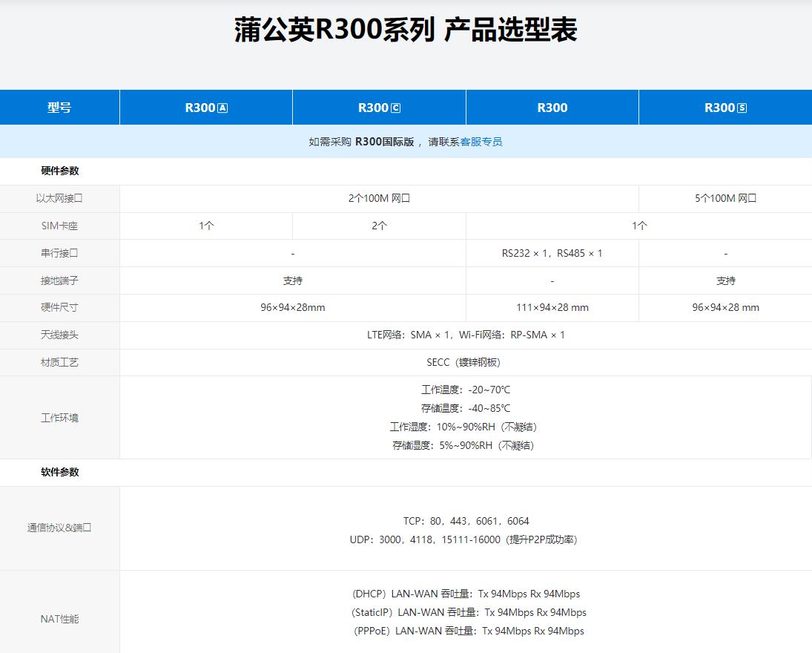Select the R300C model column header
Image resolution: width=812 pixels, height=653 pixels.
coord(378,107)
